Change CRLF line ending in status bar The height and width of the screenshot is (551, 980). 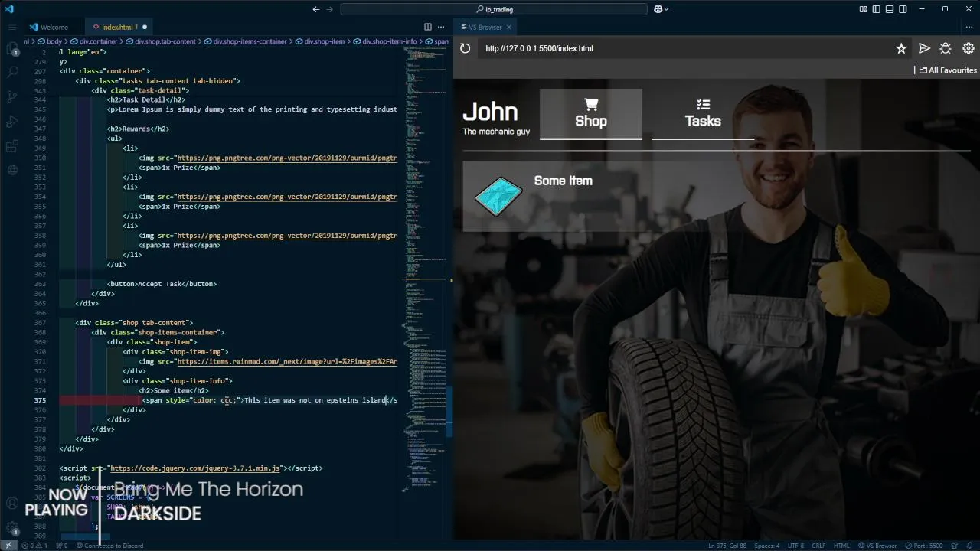click(x=818, y=546)
